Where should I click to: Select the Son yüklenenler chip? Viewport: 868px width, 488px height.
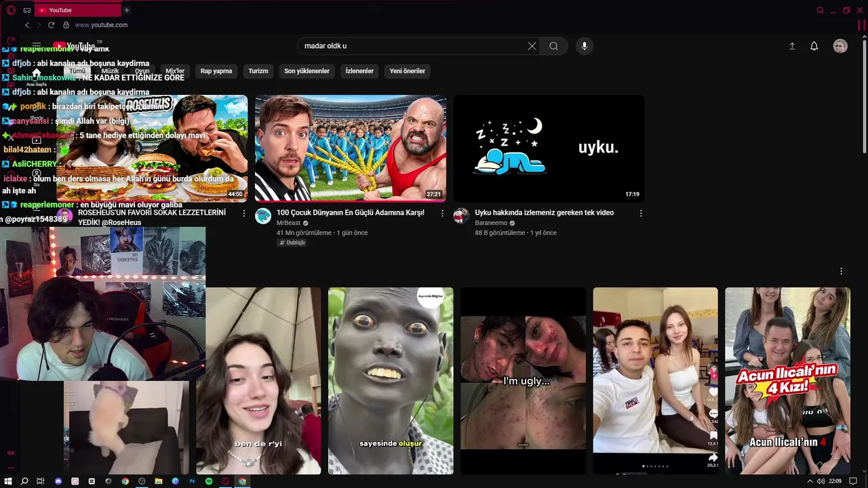click(307, 71)
